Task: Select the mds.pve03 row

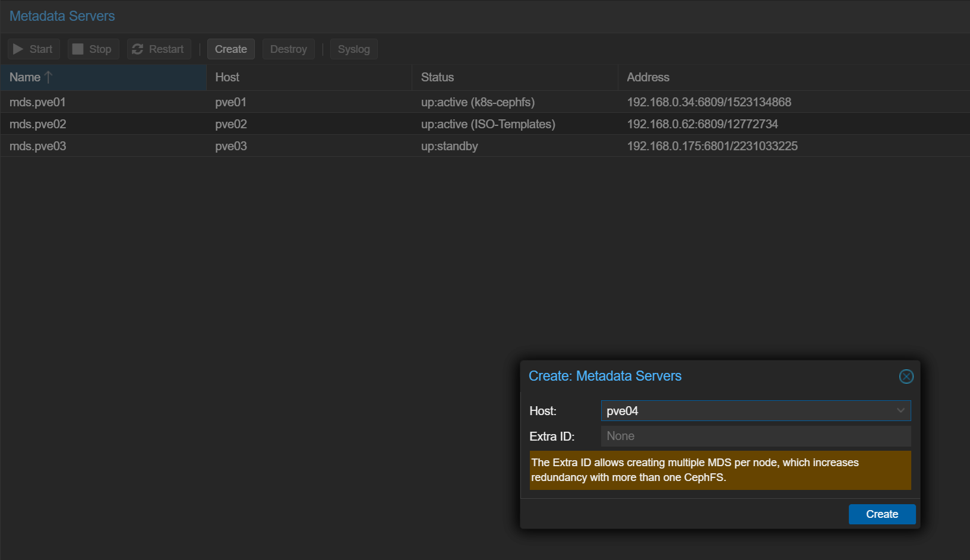Action: point(485,146)
